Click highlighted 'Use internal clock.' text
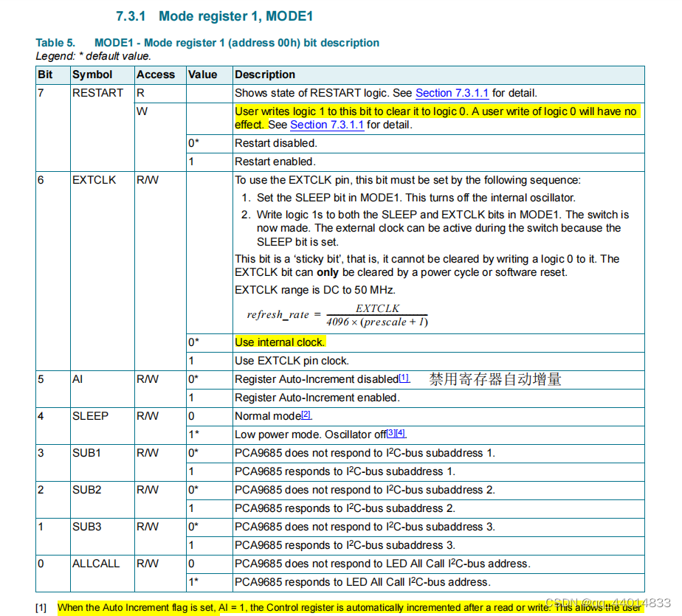Screen dimensions: 682x616 [x=280, y=342]
